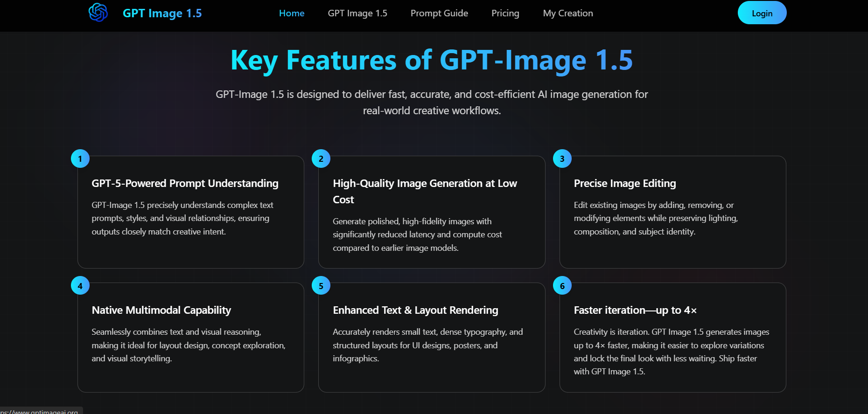868x414 pixels.
Task: Click the number 1 badge icon
Action: [80, 159]
